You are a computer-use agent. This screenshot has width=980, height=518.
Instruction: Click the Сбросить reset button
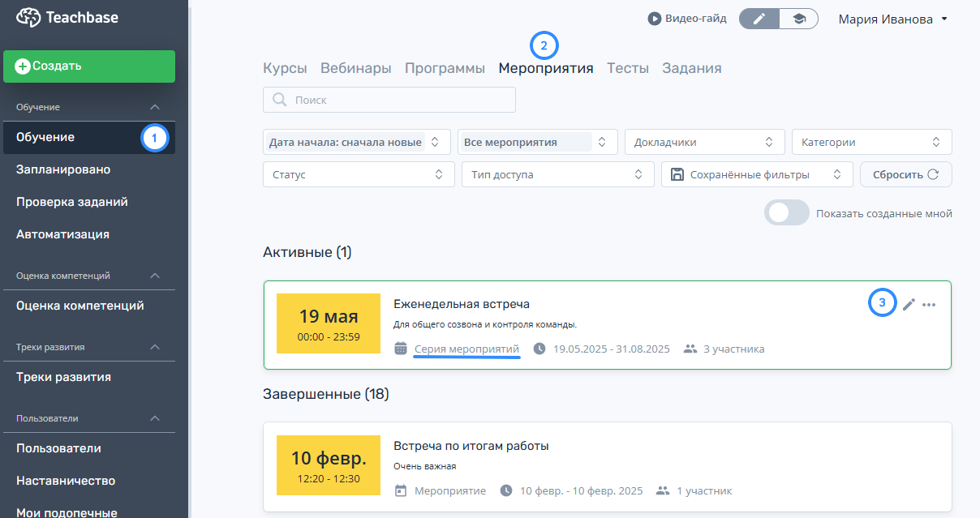(x=906, y=174)
